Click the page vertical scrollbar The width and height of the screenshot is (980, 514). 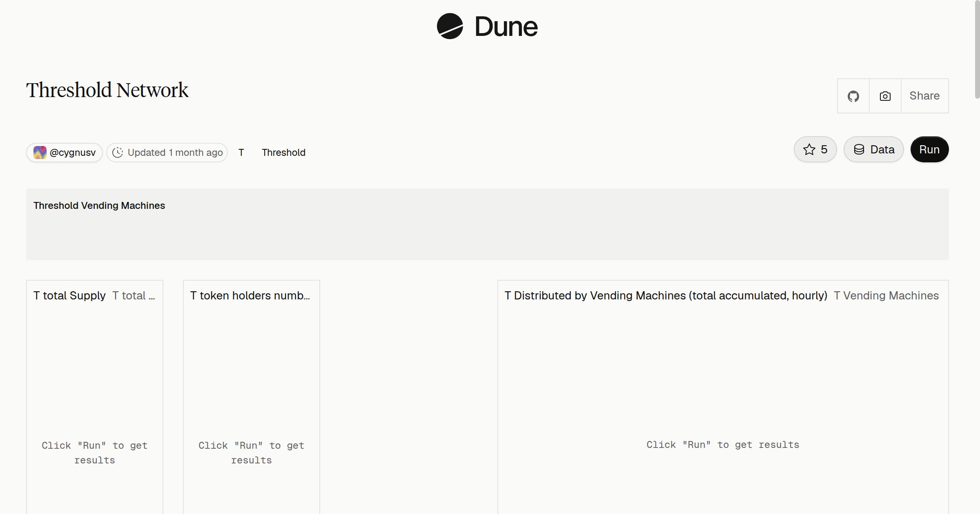pos(977,50)
